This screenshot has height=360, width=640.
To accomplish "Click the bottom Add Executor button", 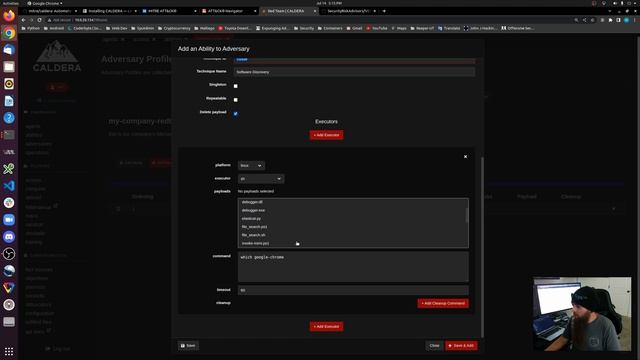I will click(x=326, y=327).
